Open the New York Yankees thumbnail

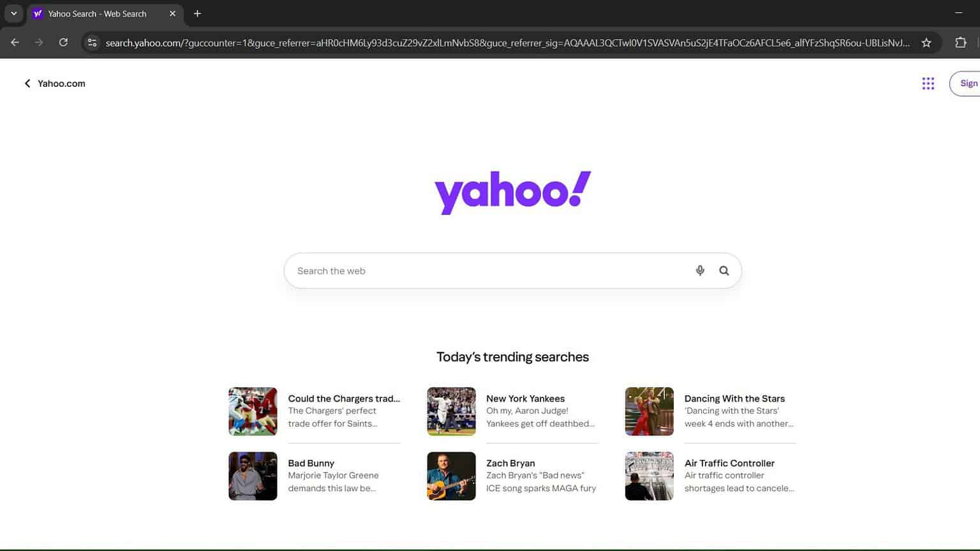click(x=451, y=411)
